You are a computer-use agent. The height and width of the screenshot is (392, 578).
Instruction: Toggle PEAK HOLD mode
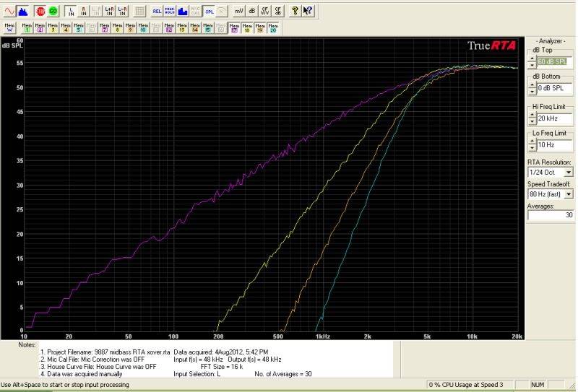[170, 11]
